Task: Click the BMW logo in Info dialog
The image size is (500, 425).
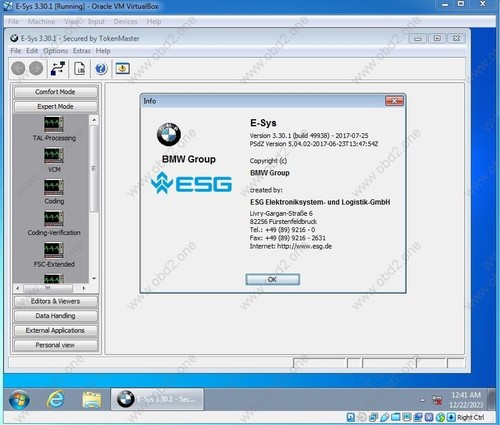Action: [x=169, y=134]
